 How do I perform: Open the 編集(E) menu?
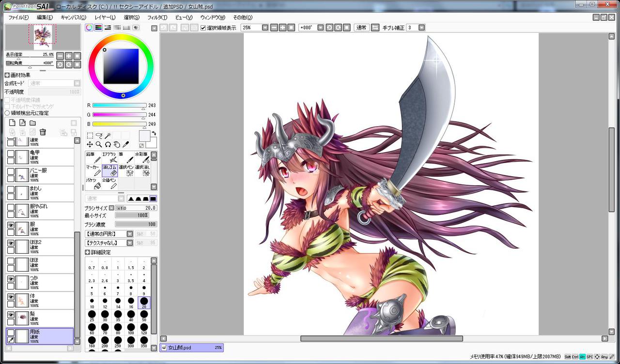(45, 17)
